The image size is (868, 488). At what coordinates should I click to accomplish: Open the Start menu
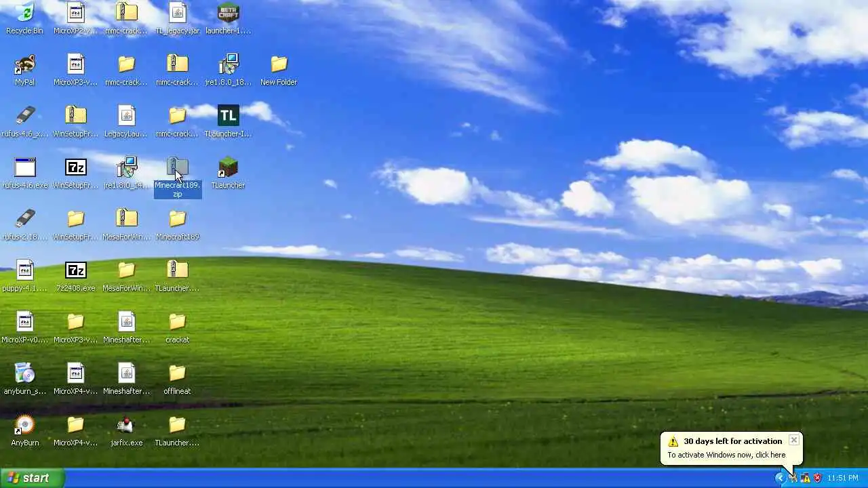click(33, 478)
